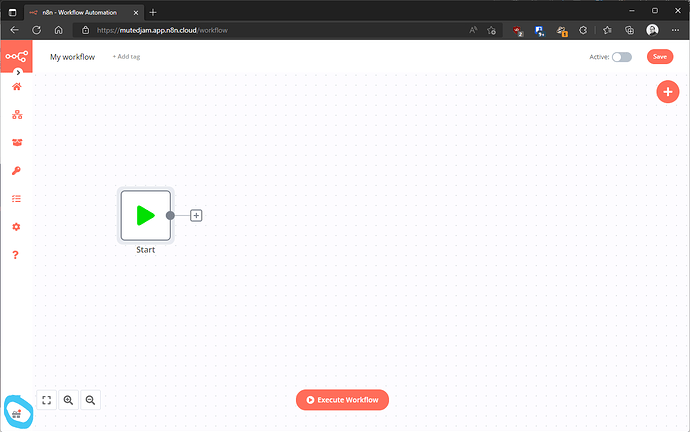Zoom out on the canvas
The image size is (690, 432).
[x=90, y=400]
